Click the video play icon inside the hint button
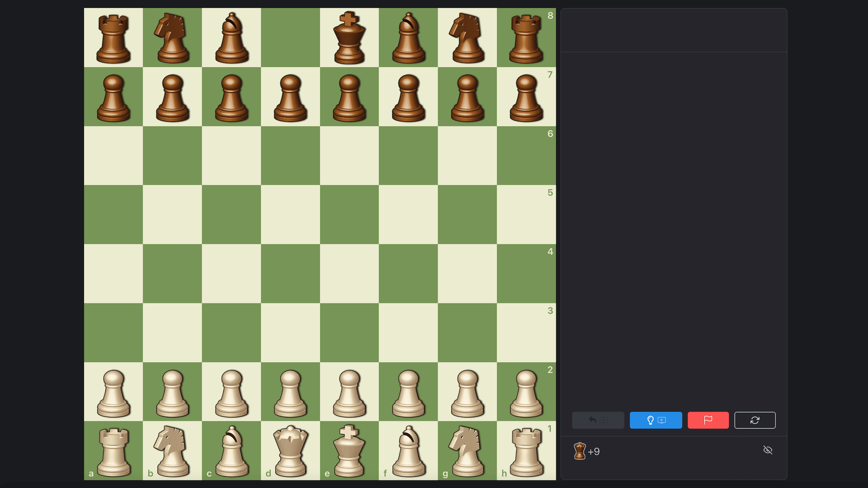The width and height of the screenshot is (868, 488). (x=662, y=420)
